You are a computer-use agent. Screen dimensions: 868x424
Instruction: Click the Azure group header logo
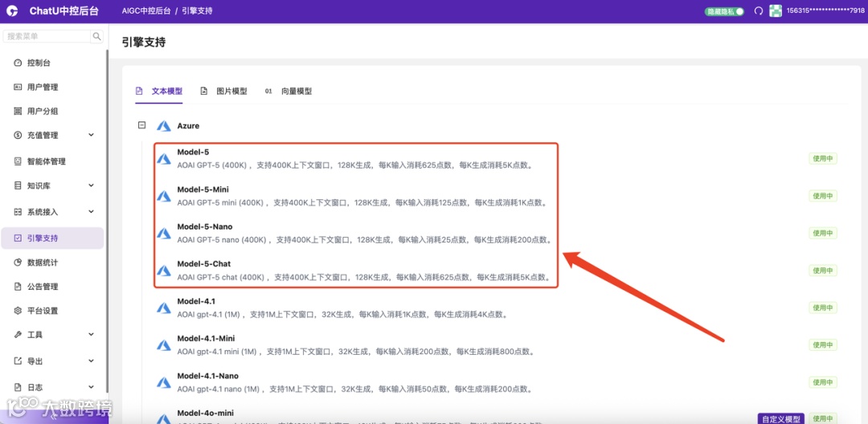click(163, 126)
